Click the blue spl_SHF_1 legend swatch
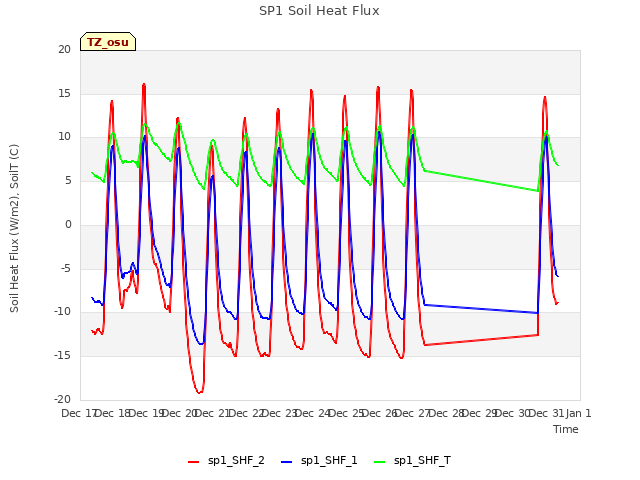 point(287,462)
